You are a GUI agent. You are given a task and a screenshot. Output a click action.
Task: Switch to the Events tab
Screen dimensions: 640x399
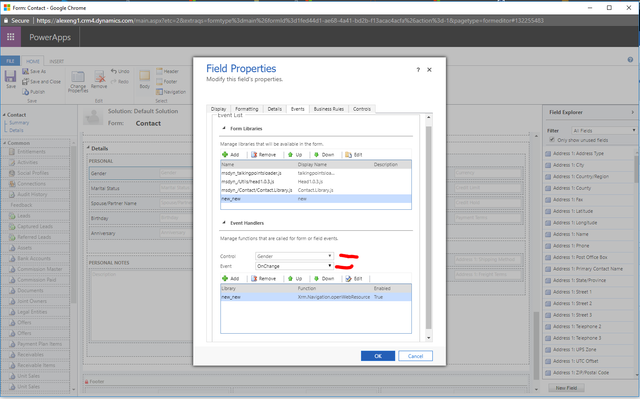coord(298,109)
